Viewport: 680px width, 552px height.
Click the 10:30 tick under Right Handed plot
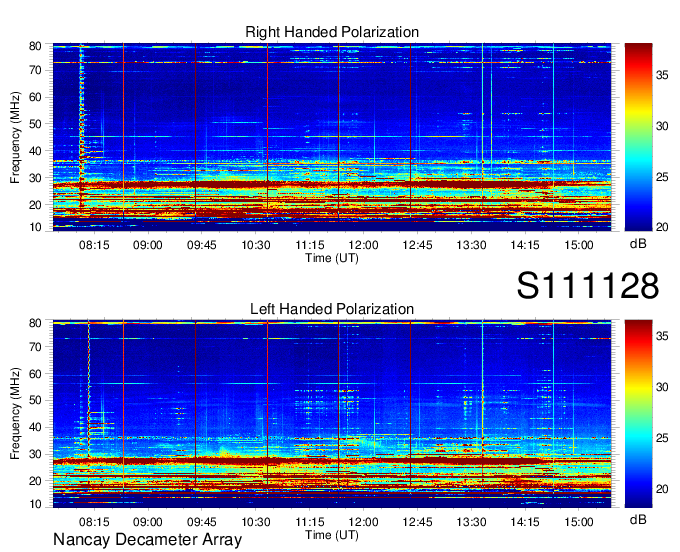click(256, 245)
